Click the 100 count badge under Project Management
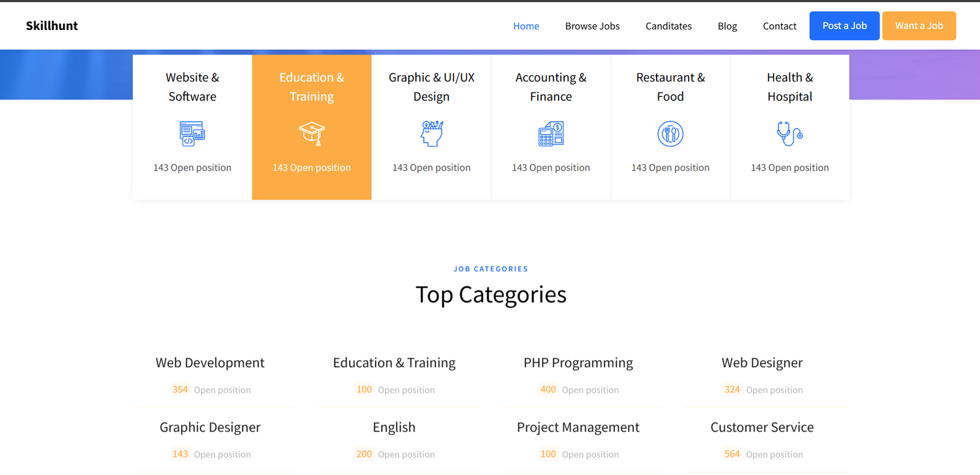Image resolution: width=980 pixels, height=475 pixels. point(548,454)
